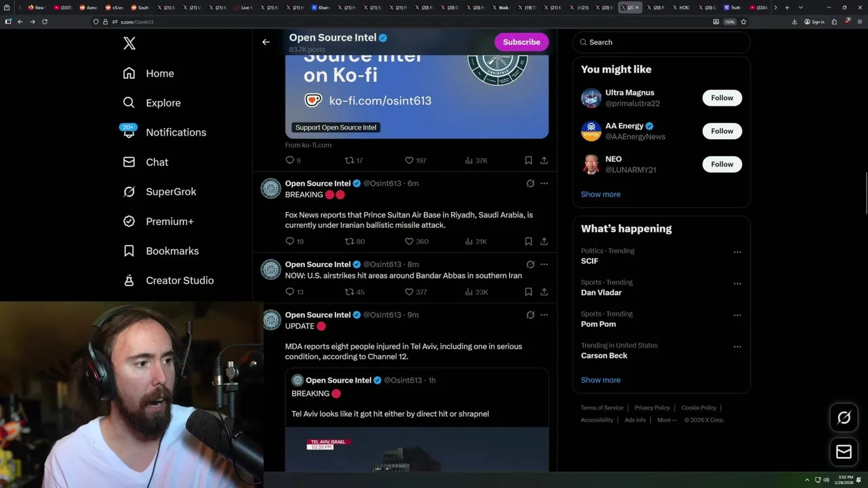This screenshot has width=868, height=488.
Task: Open Dan Vladar trending topic
Action: click(601, 292)
